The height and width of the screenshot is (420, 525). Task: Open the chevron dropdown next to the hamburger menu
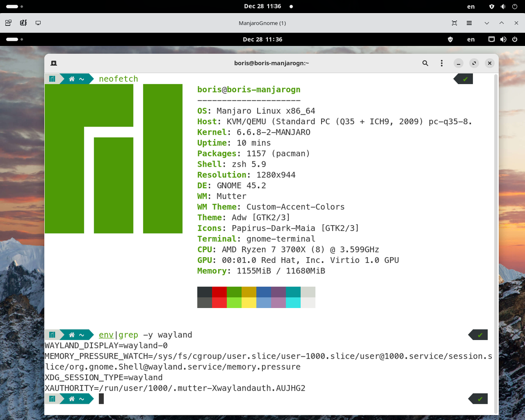(486, 22)
